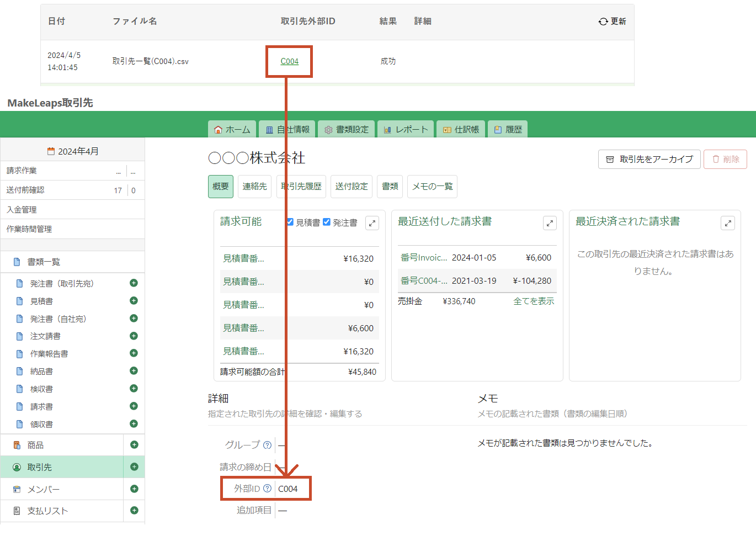The image size is (756, 541).
Task: Expand the 請求可能 panel
Action: pyautogui.click(x=372, y=223)
